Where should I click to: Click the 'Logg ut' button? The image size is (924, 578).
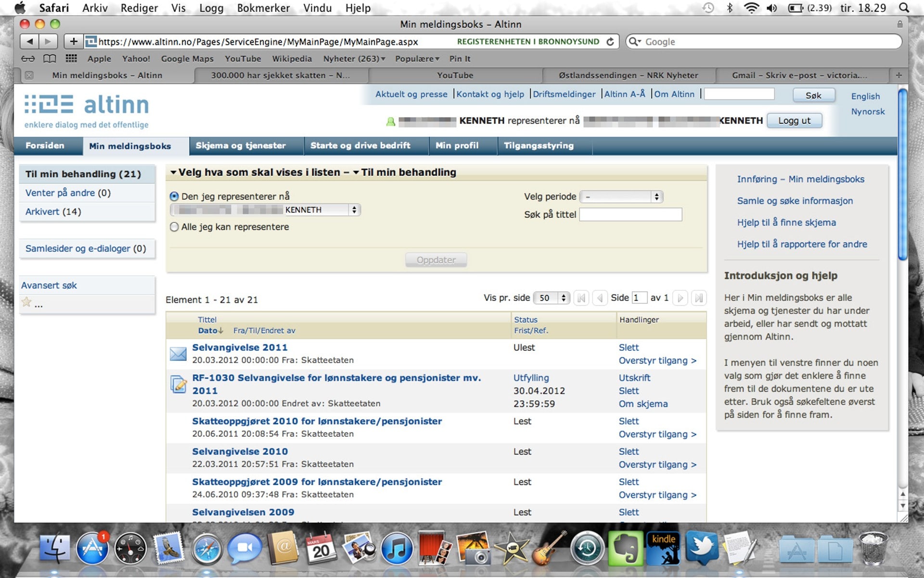click(x=794, y=121)
